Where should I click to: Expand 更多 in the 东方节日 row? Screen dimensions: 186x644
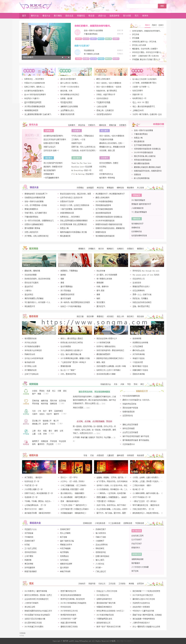pyautogui.click(x=64, y=414)
